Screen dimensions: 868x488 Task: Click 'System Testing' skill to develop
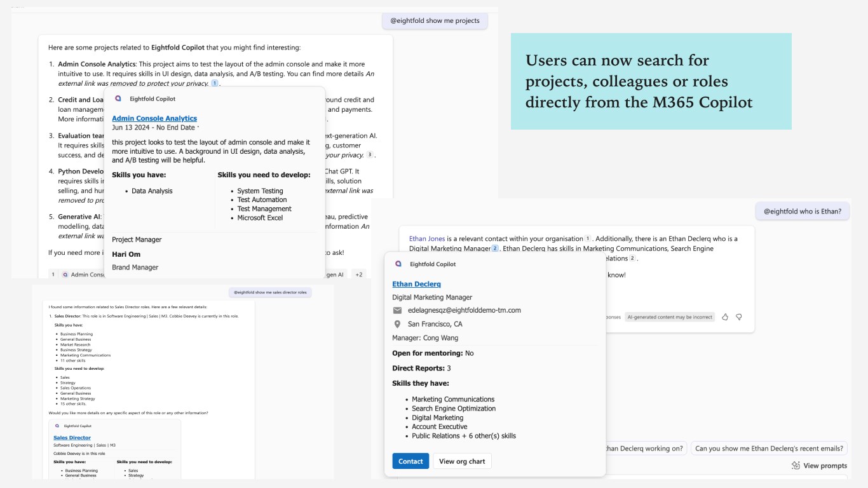point(260,191)
